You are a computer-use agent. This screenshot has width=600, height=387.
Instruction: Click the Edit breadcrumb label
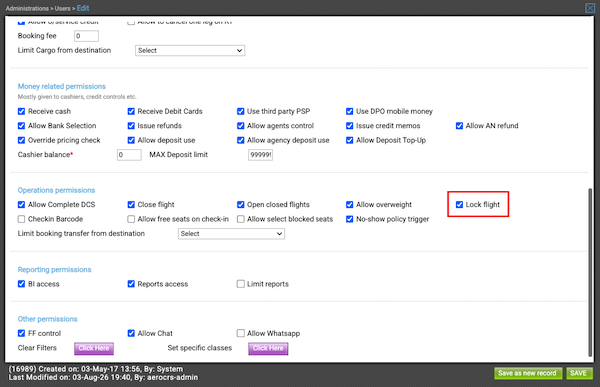(x=83, y=8)
